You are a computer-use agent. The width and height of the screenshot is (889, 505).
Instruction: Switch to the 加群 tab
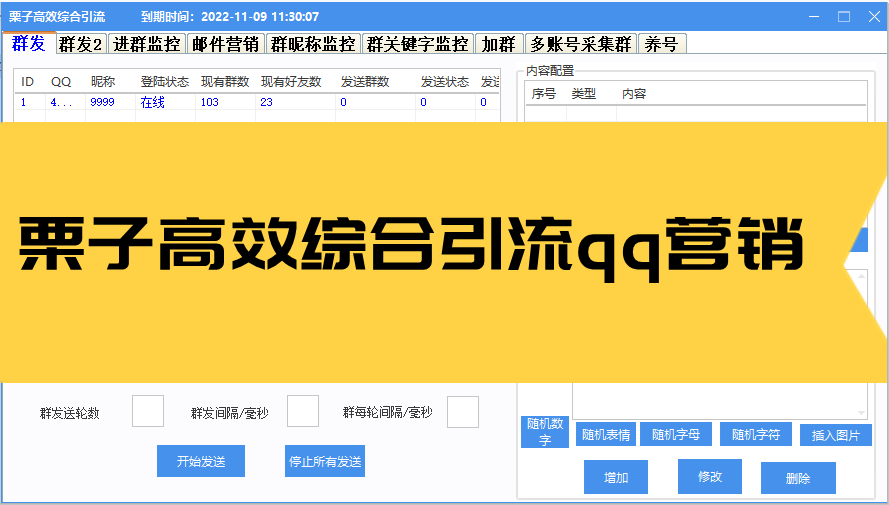tap(498, 44)
